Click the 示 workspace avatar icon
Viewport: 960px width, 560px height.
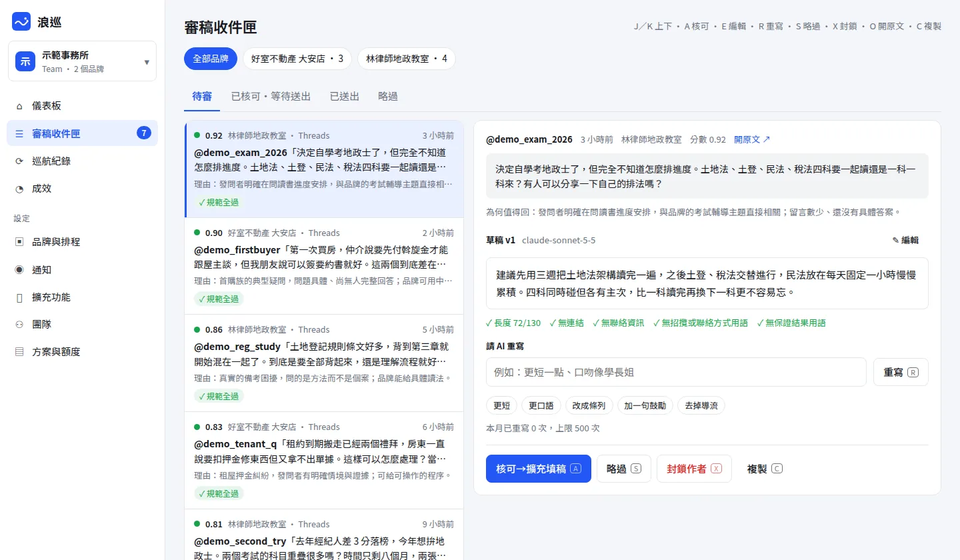click(x=25, y=62)
